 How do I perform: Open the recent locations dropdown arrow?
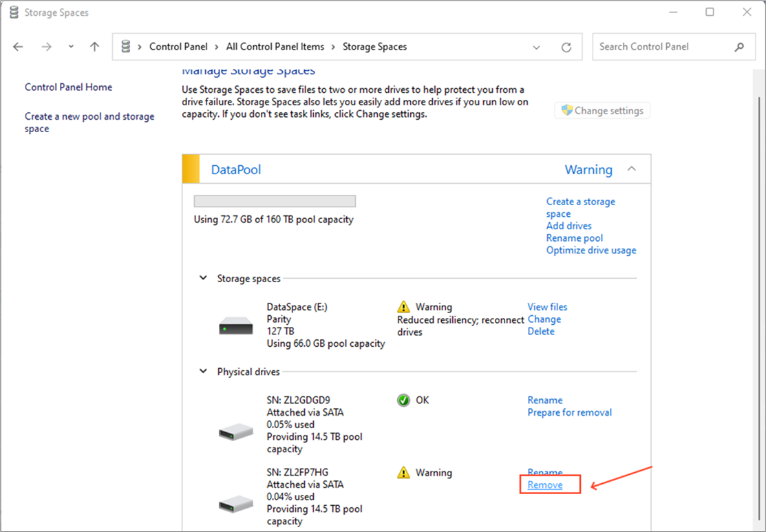click(x=72, y=47)
